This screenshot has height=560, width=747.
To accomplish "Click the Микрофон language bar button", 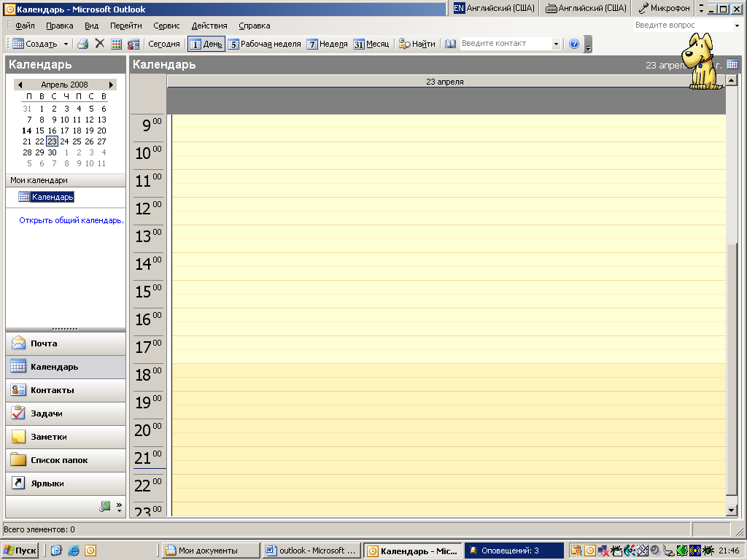I will tap(664, 8).
